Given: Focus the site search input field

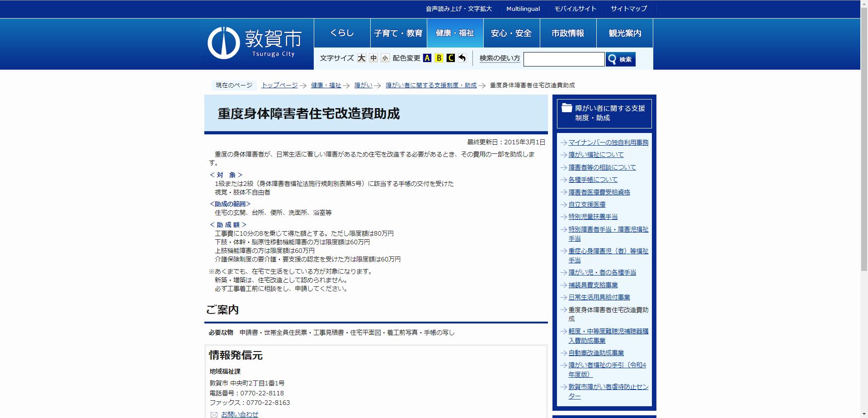Looking at the screenshot, I should (x=564, y=59).
